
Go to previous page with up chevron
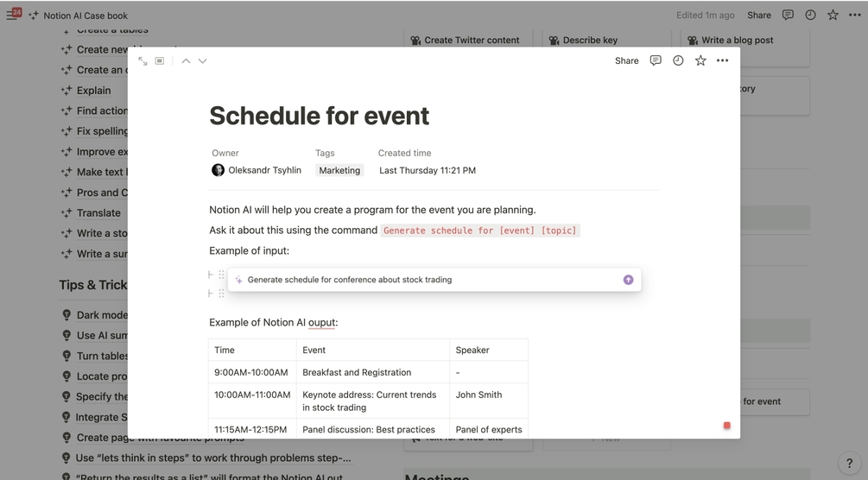pos(186,61)
